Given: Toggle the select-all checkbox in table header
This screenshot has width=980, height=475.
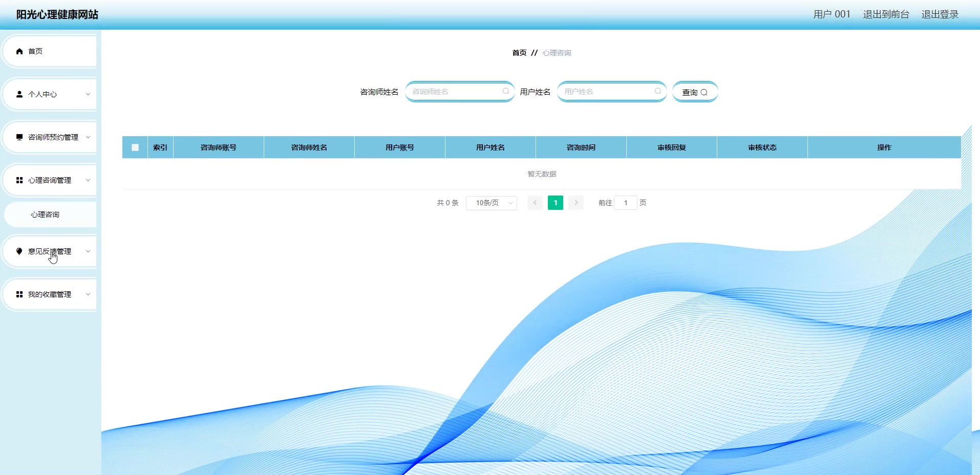Looking at the screenshot, I should 135,147.
